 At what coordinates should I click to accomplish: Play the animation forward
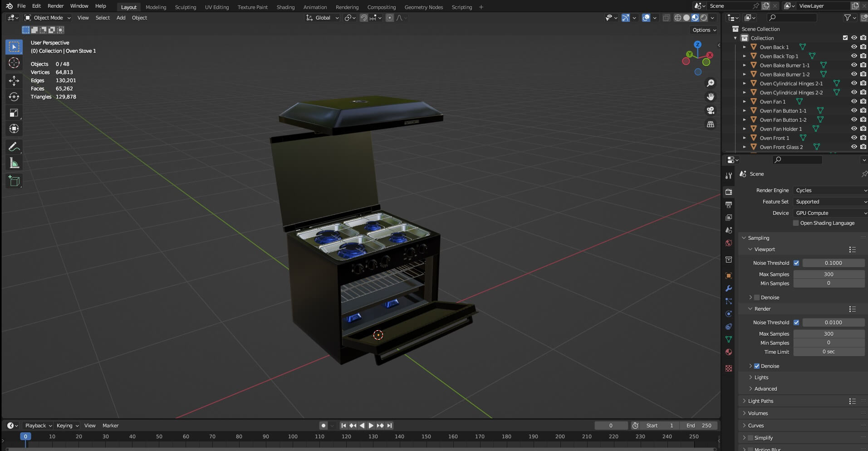click(x=371, y=426)
